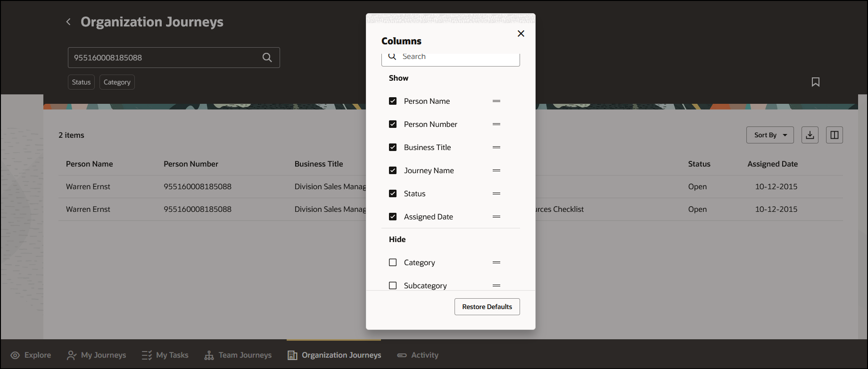The width and height of the screenshot is (868, 369).
Task: Click the bookmark saved-search icon
Action: click(816, 82)
